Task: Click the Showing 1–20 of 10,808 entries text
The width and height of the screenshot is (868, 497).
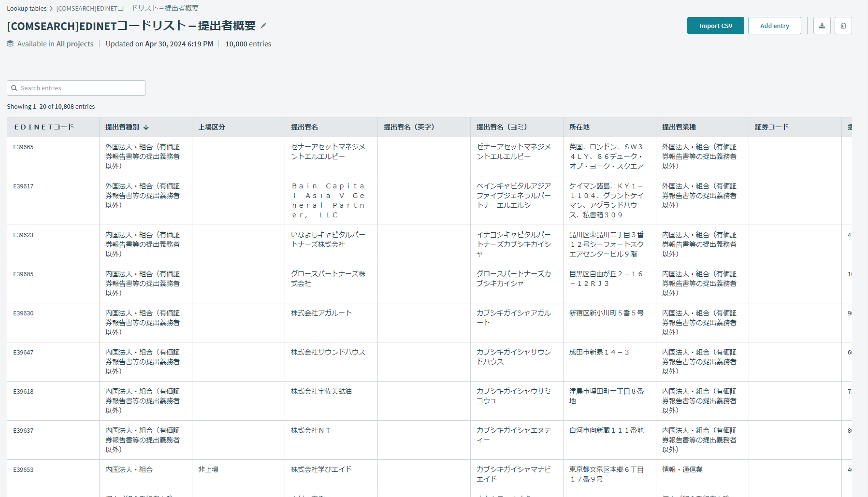Action: [x=51, y=107]
